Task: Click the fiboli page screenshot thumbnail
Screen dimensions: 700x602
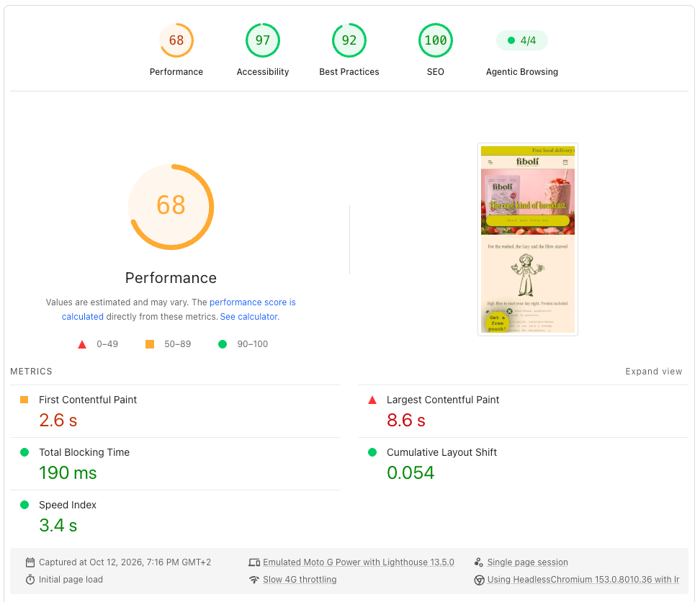Action: (528, 240)
